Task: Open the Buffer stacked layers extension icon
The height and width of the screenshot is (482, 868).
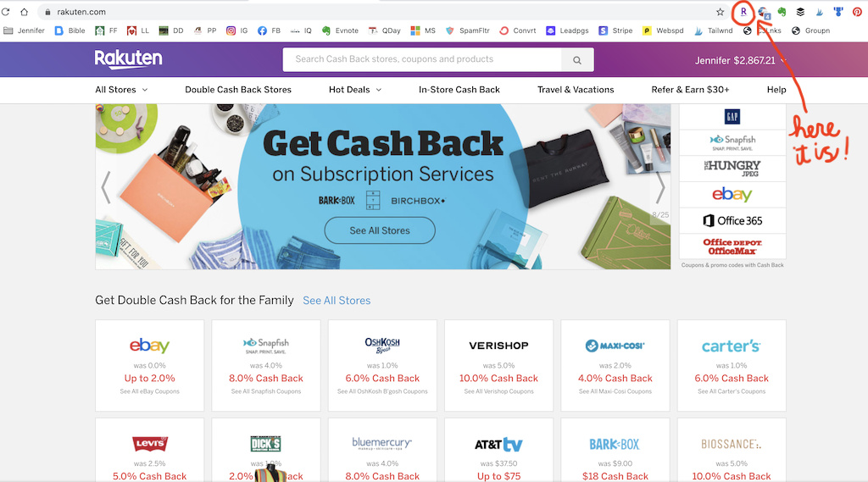Action: [800, 12]
